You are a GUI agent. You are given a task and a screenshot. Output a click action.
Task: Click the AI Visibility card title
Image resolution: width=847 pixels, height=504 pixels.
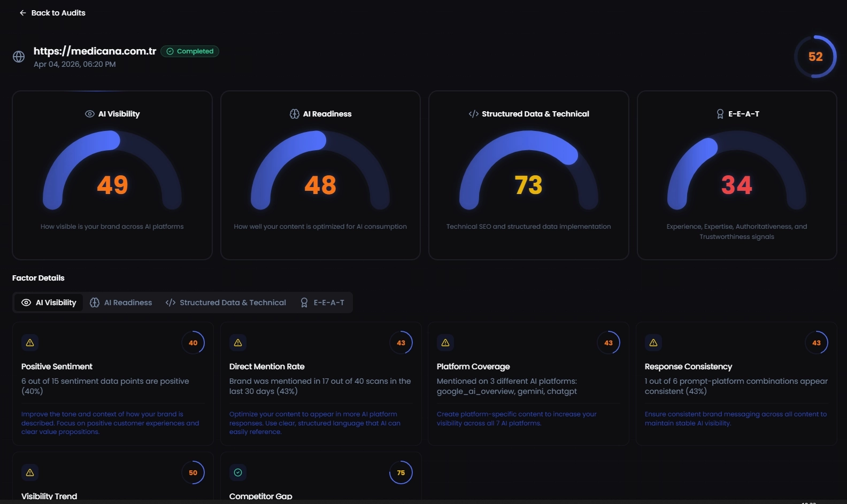tap(119, 114)
